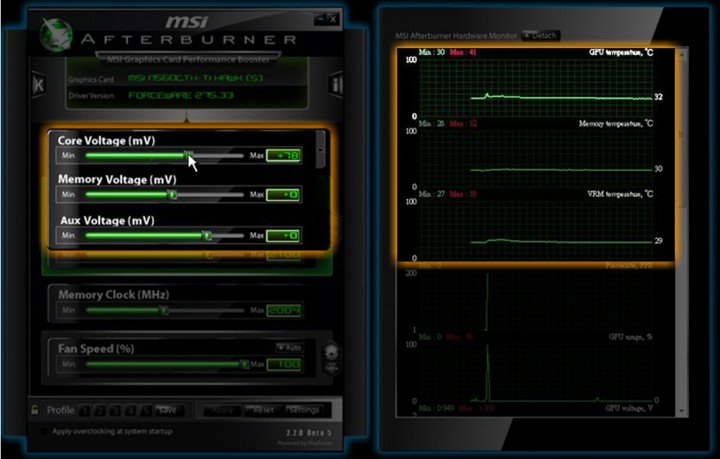This screenshot has height=459, width=720.
Task: Open the Settings dialog
Action: pyautogui.click(x=304, y=410)
